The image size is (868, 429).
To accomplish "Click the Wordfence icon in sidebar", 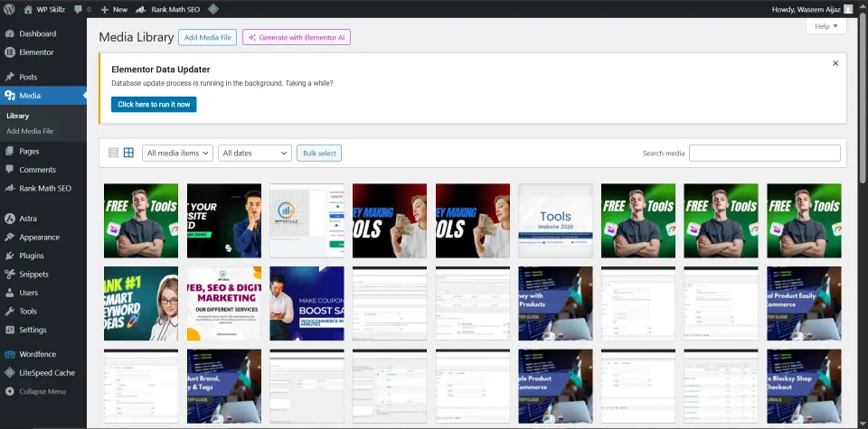I will 9,354.
